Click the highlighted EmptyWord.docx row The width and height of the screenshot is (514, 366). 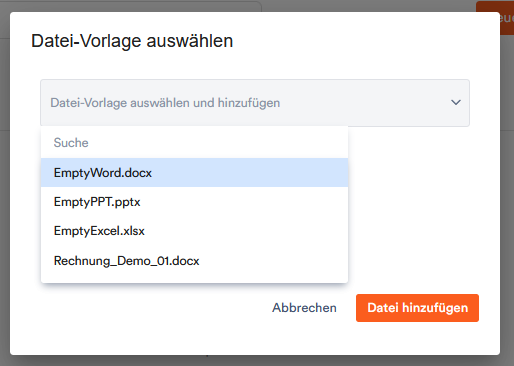(x=194, y=173)
